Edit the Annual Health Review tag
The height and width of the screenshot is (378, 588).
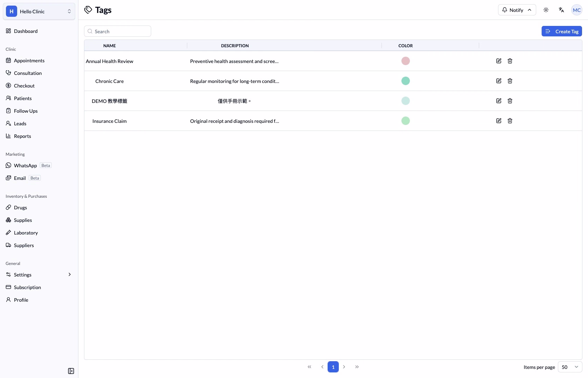click(499, 61)
